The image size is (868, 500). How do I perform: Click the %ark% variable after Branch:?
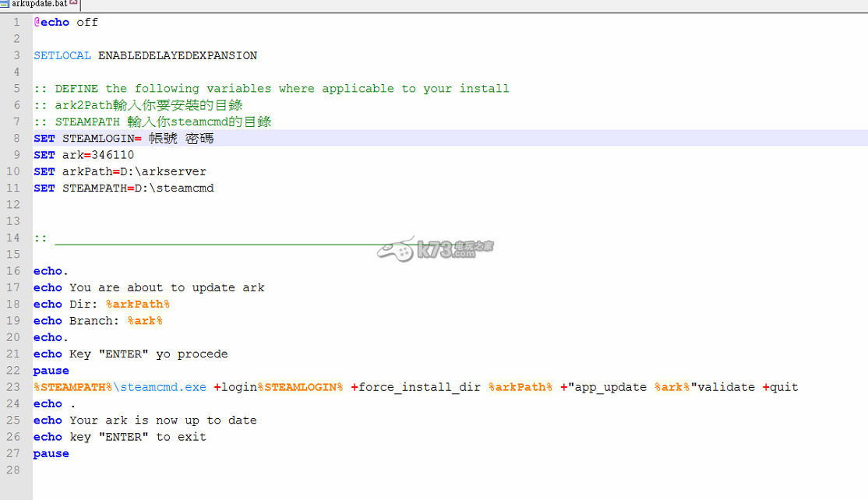[145, 321]
